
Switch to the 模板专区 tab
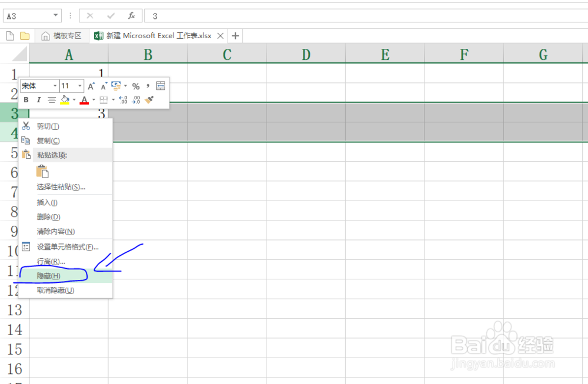click(x=62, y=36)
